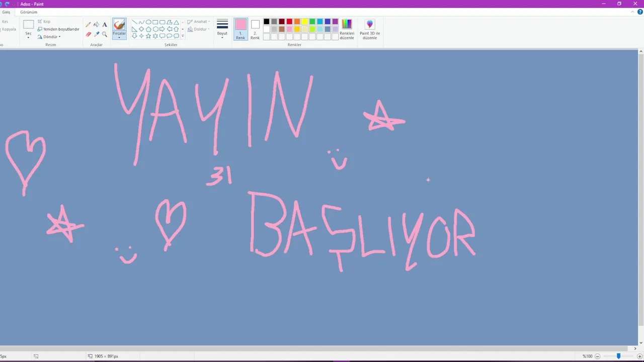This screenshot has height=362, width=644.
Task: Select the Magnifier tool
Action: 105,34
